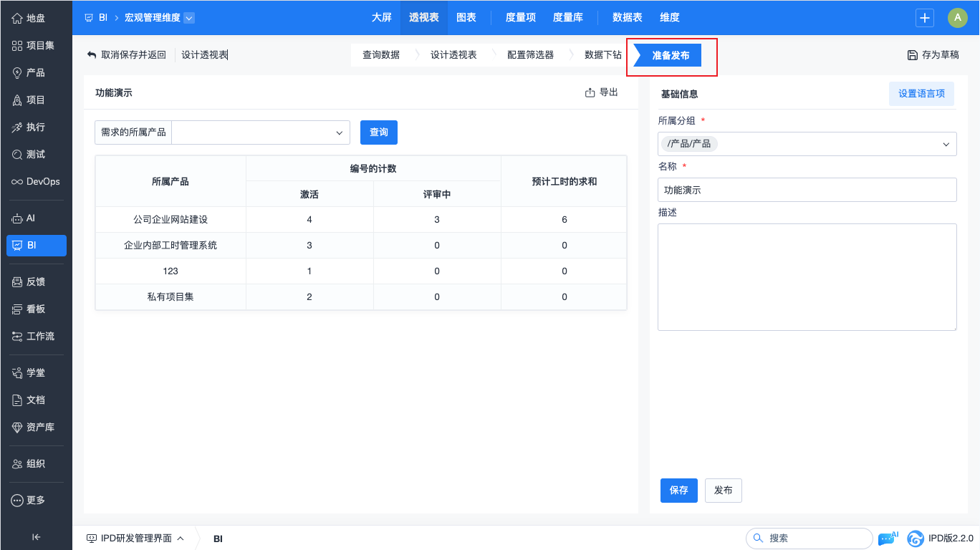Open the 度量库 tab

pos(568,18)
